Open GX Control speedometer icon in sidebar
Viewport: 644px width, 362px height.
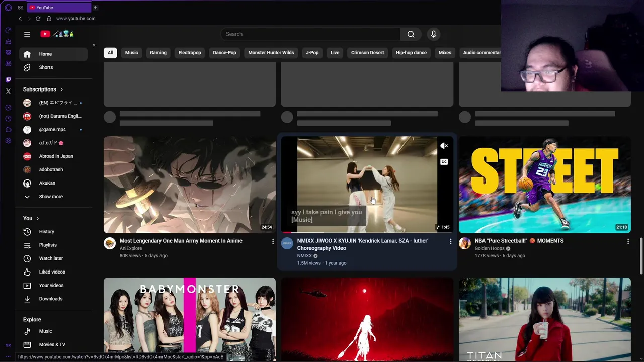tap(8, 30)
